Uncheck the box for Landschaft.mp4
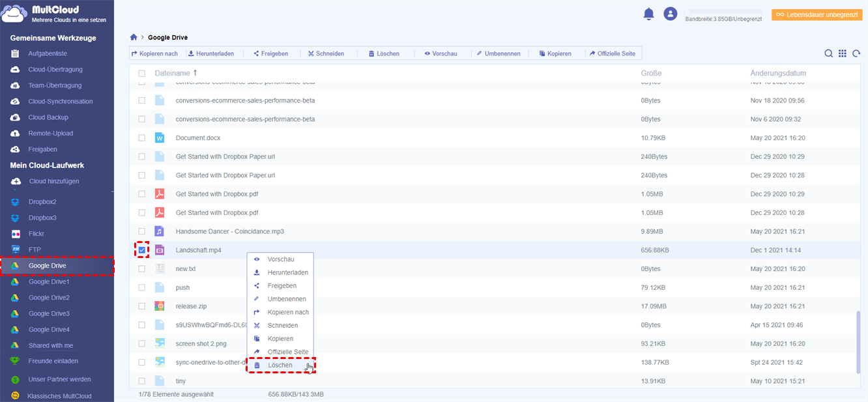The height and width of the screenshot is (402, 868). tap(142, 250)
